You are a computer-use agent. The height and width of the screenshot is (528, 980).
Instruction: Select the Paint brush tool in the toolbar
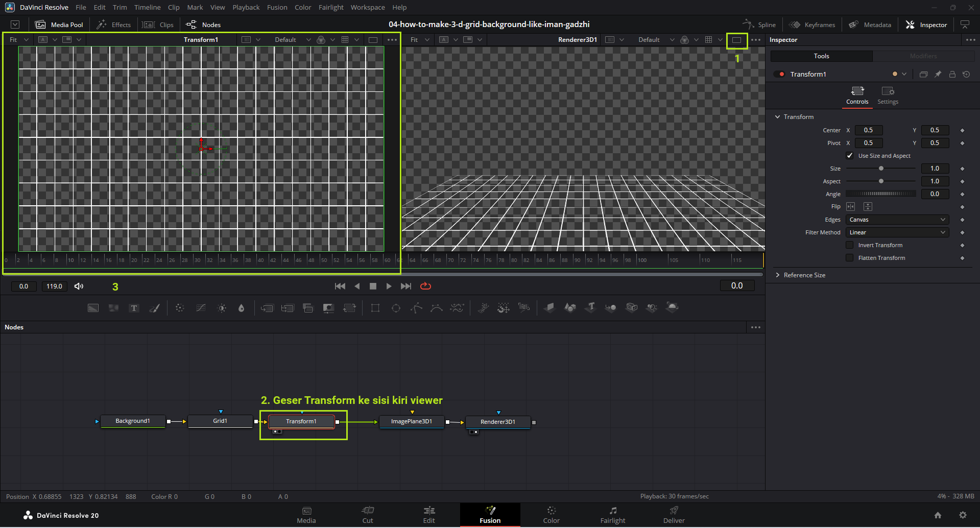coord(154,308)
